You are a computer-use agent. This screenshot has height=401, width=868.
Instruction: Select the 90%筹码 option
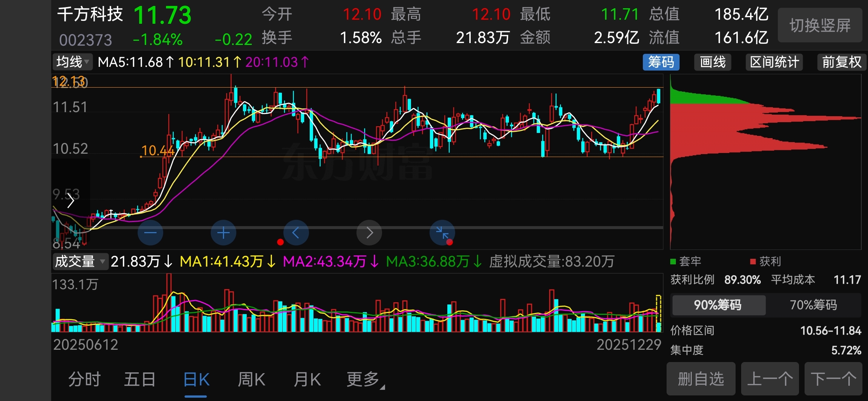coord(718,305)
